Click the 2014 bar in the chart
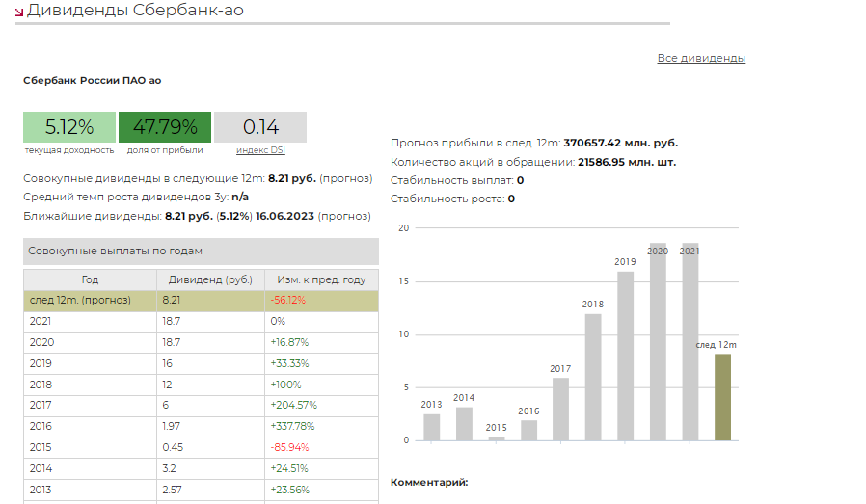 tap(464, 424)
